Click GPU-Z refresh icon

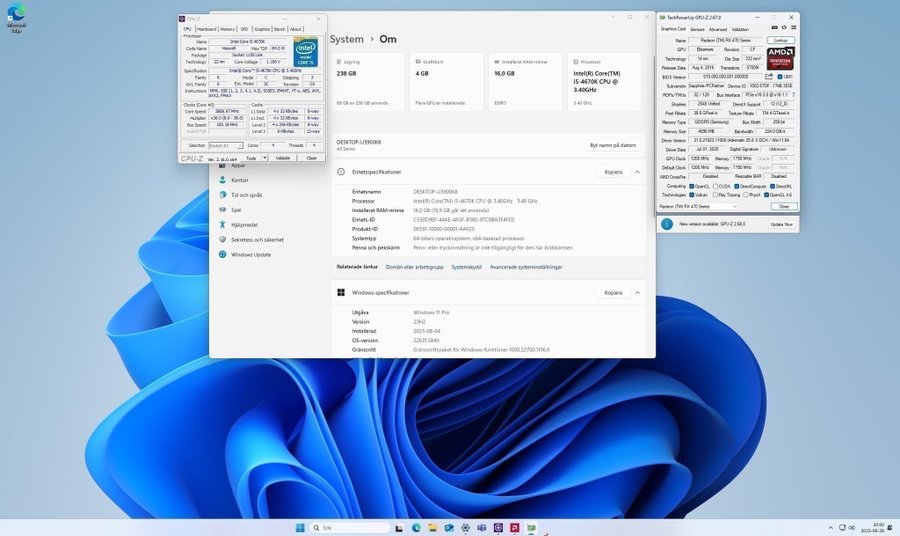(x=783, y=28)
